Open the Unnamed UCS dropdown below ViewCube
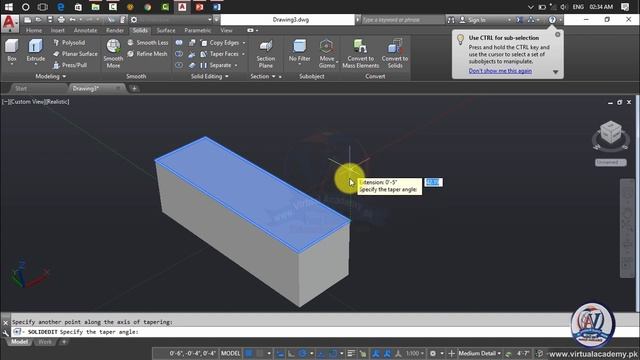This screenshot has width=640, height=360. click(611, 162)
